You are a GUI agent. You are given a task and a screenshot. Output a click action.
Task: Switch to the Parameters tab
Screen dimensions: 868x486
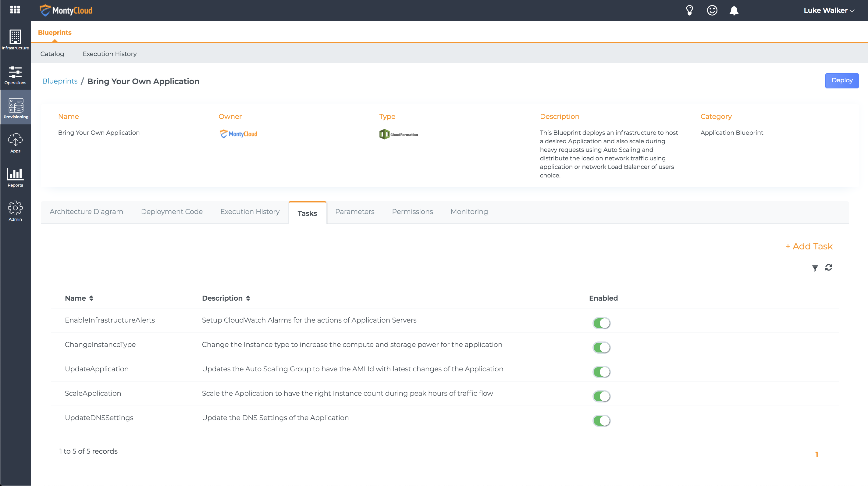(x=354, y=212)
